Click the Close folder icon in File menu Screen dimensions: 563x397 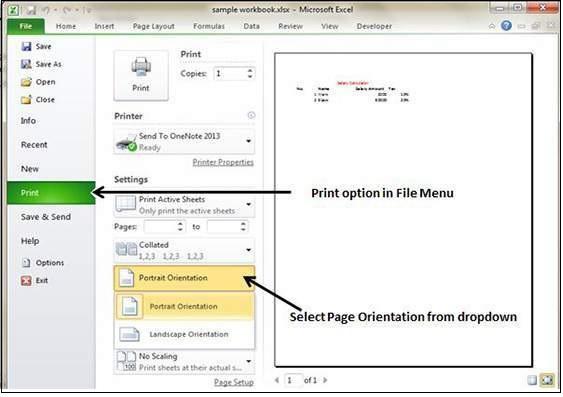click(x=26, y=99)
